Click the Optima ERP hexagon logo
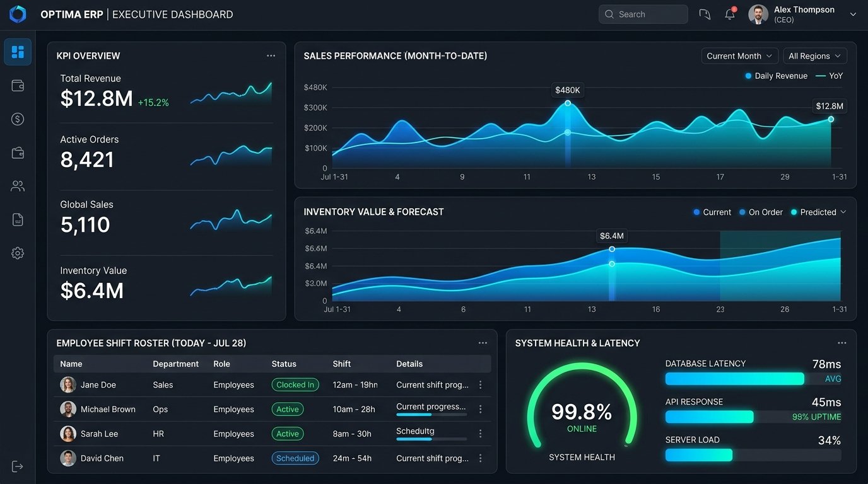This screenshot has width=868, height=484. [x=18, y=14]
